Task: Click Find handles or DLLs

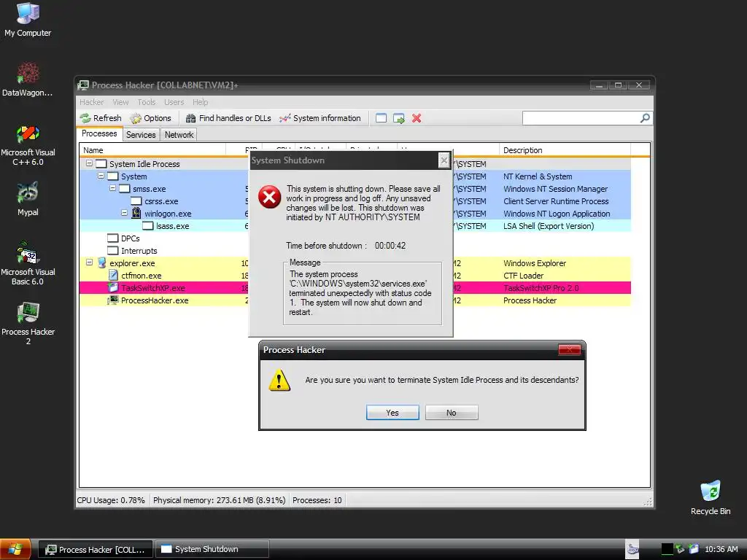Action: [x=228, y=118]
